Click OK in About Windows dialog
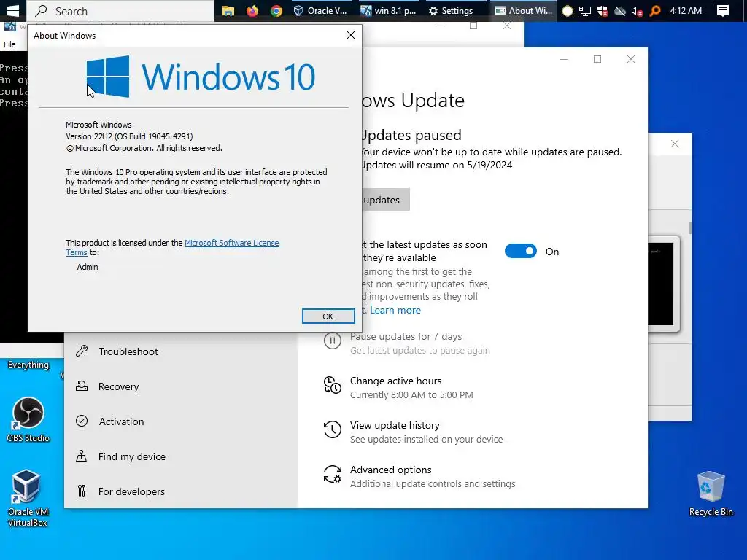 [x=328, y=316]
